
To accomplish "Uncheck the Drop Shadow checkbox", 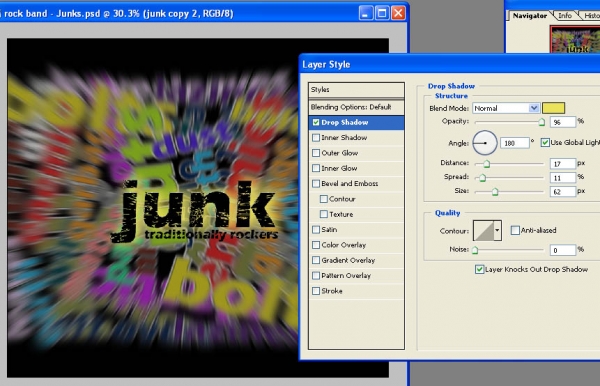I will (316, 122).
